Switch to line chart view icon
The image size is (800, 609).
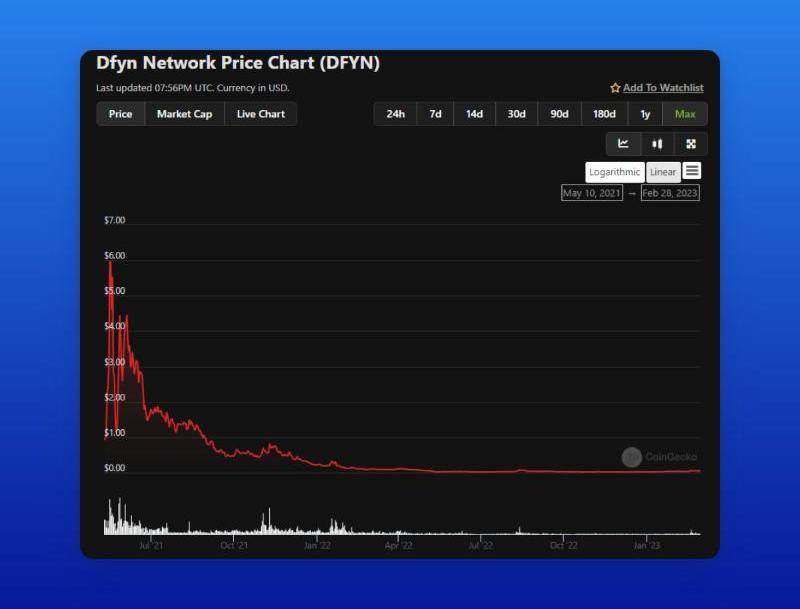click(623, 144)
